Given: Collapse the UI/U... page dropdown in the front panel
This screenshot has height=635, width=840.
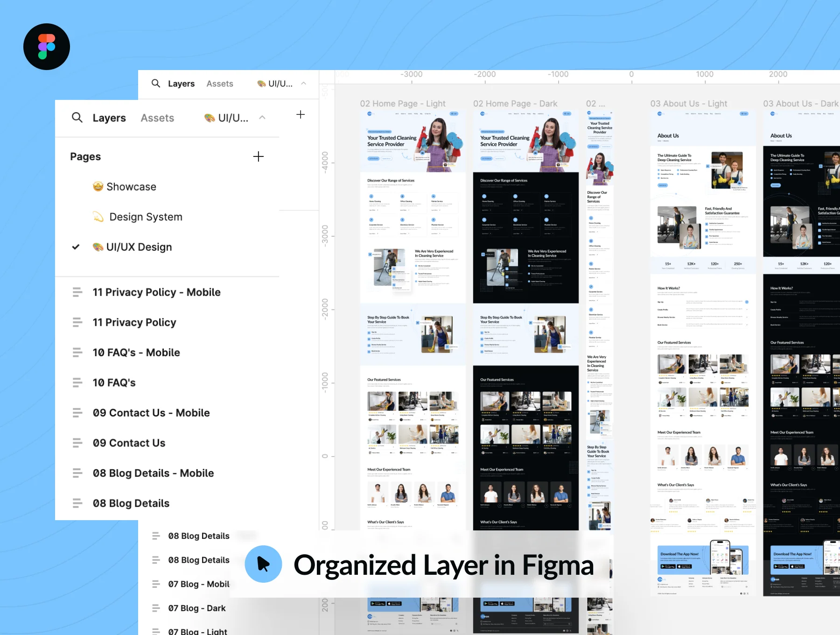Looking at the screenshot, I should (262, 117).
